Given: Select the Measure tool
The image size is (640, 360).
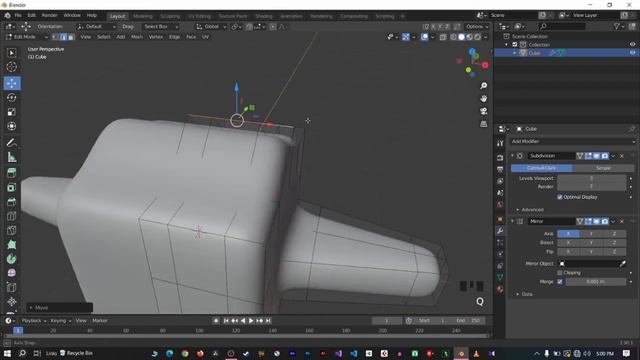Looking at the screenshot, I should 12,157.
